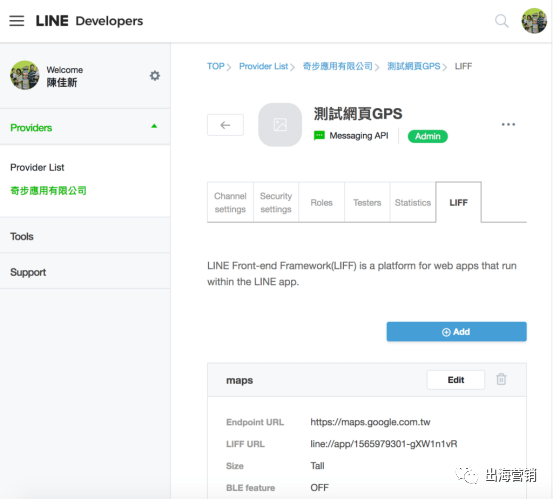
Task: Click the Messaging API label
Action: click(x=359, y=136)
